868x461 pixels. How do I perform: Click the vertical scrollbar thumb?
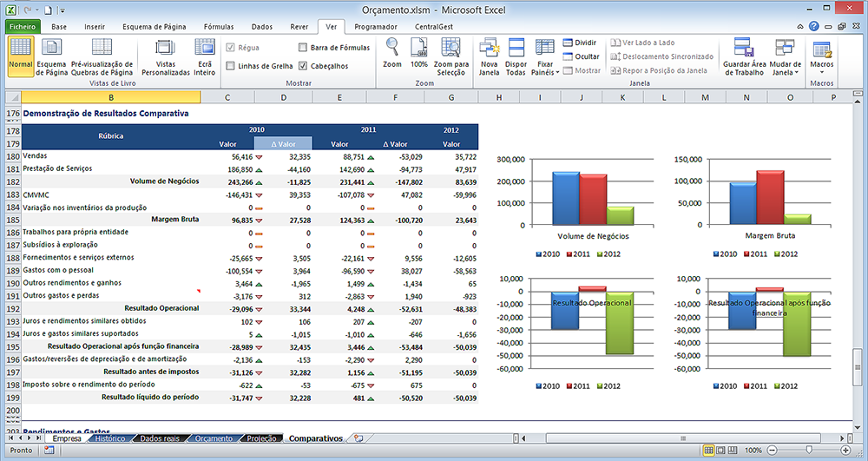[857, 367]
